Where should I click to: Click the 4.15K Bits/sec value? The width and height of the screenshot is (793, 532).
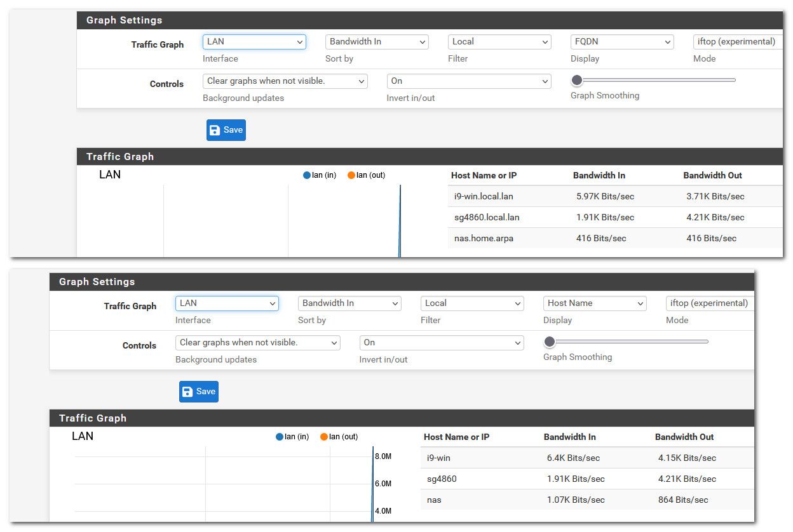pos(687,458)
